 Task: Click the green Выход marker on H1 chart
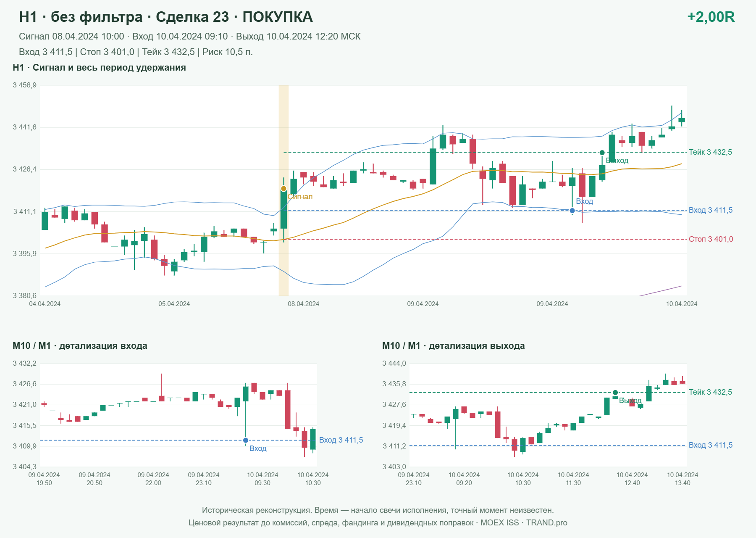(602, 153)
